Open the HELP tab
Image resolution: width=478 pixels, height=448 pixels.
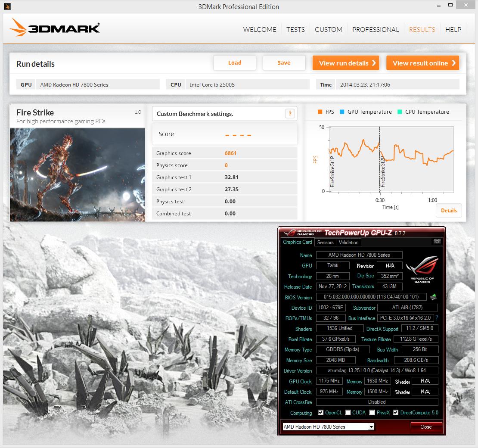click(453, 30)
